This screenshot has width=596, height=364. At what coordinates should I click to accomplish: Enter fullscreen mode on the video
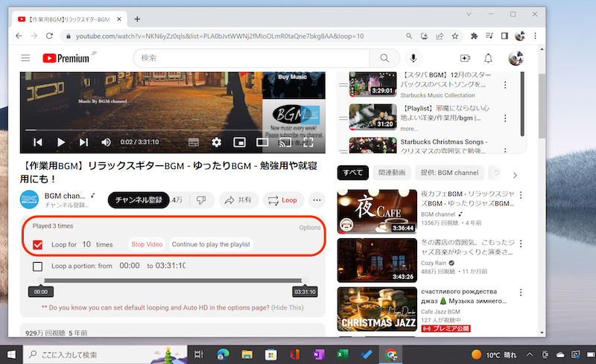(x=308, y=142)
